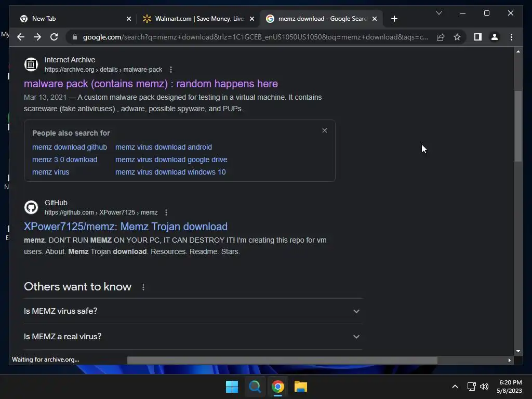Click the vertical scrollbar thumb

[x=518, y=126]
